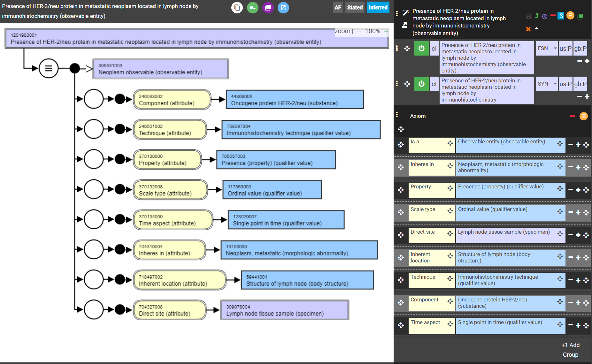The width and height of the screenshot is (592, 364).
Task: Click the move handle of the SYN description row
Action: tap(407, 84)
